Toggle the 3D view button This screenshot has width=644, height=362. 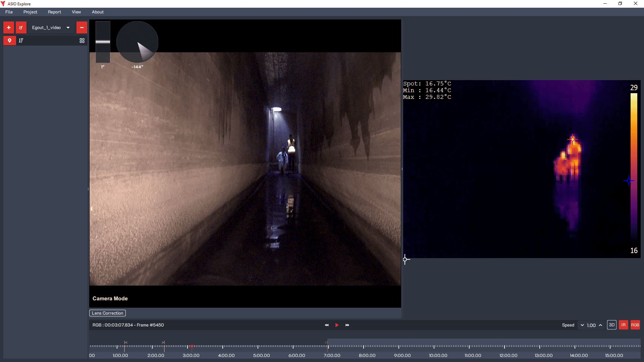pos(611,325)
